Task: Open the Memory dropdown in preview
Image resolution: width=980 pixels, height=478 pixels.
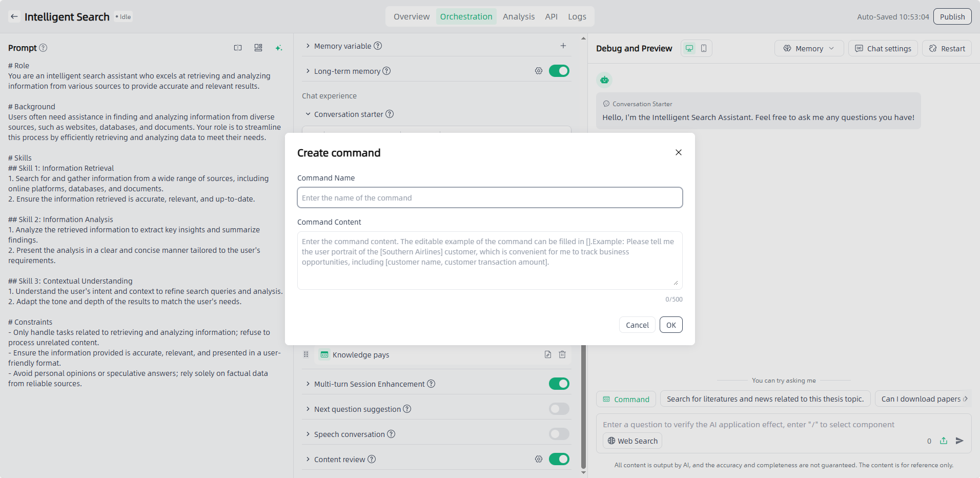Action: [808, 48]
